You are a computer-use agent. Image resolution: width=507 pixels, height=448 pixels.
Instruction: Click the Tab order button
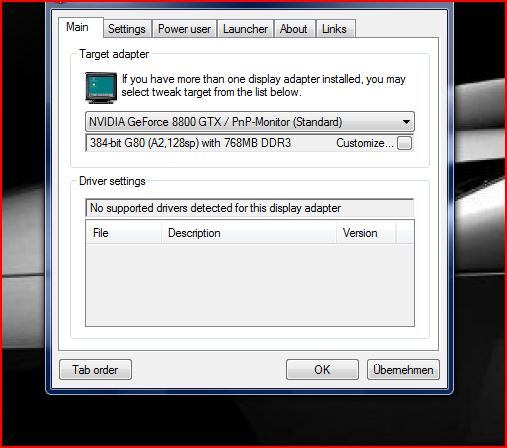click(x=95, y=370)
